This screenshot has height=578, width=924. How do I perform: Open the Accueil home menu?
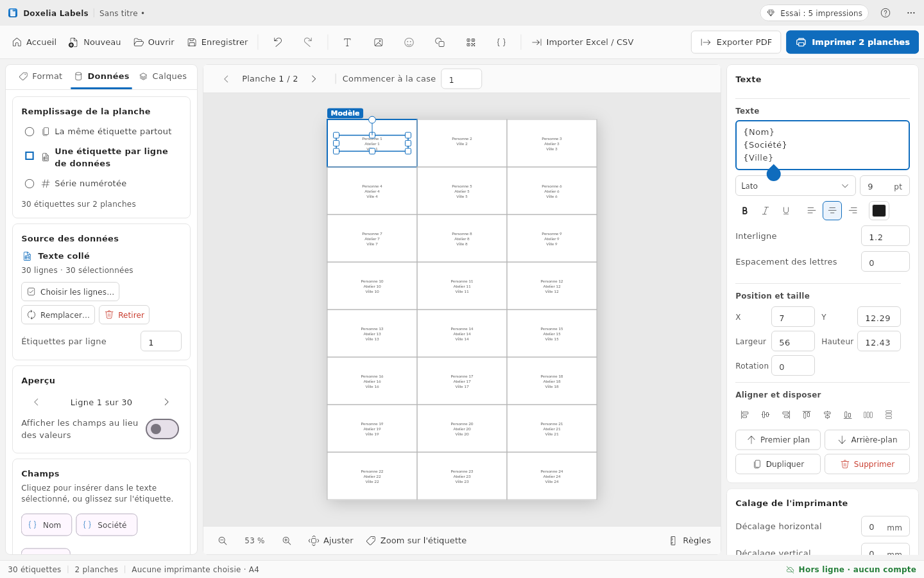(x=35, y=42)
